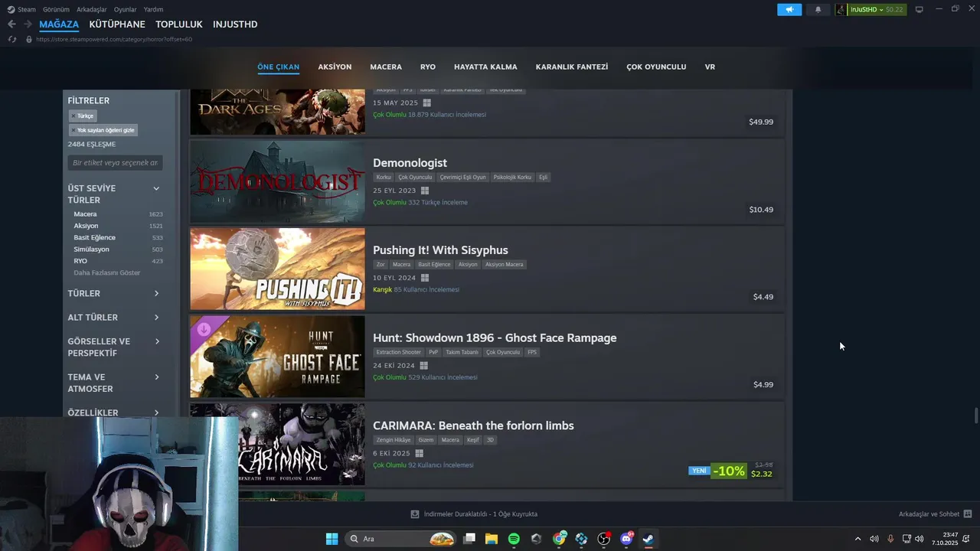Open the Steam notifications bell
This screenshot has height=551, width=980.
click(818, 9)
